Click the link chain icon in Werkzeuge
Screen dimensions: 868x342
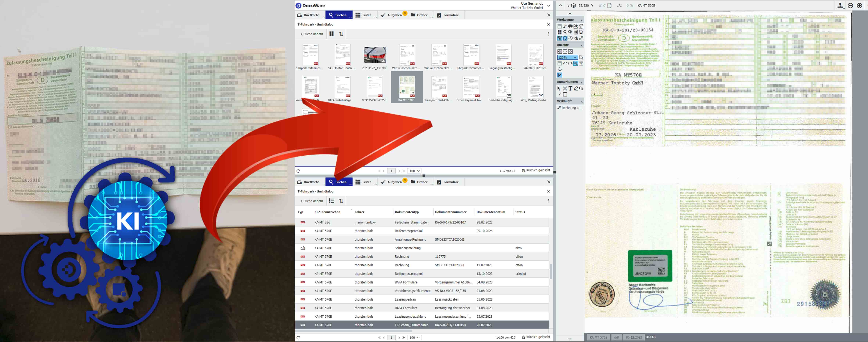point(581,38)
